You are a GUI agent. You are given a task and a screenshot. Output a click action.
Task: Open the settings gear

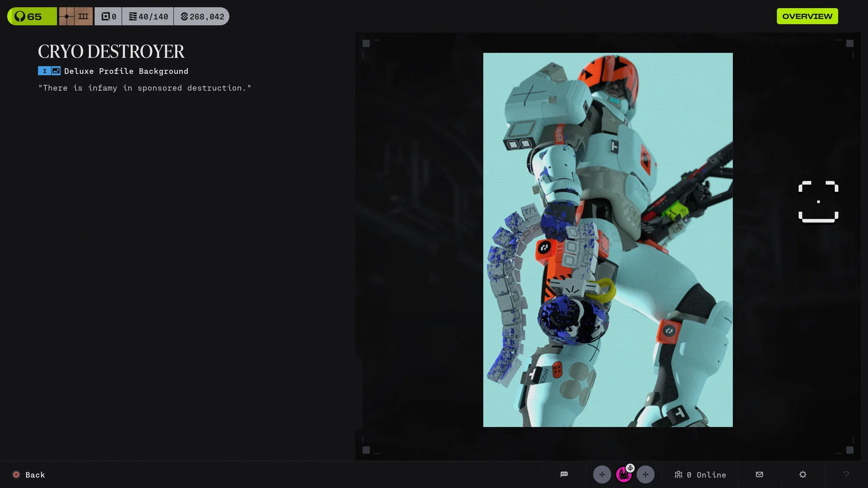click(x=803, y=474)
